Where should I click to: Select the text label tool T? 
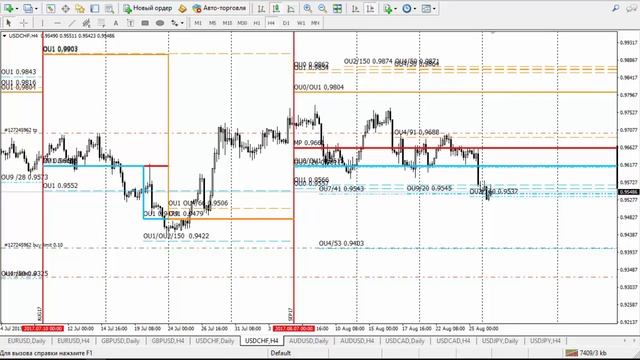pyautogui.click(x=131, y=23)
